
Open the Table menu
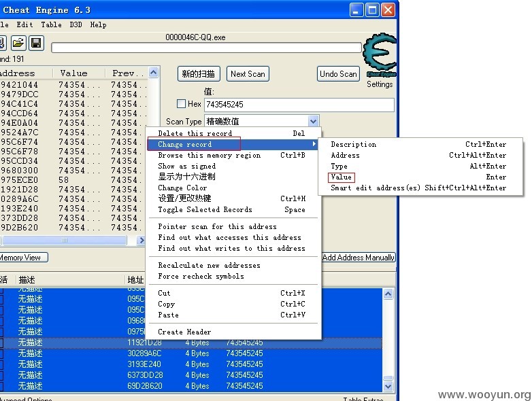pyautogui.click(x=51, y=24)
